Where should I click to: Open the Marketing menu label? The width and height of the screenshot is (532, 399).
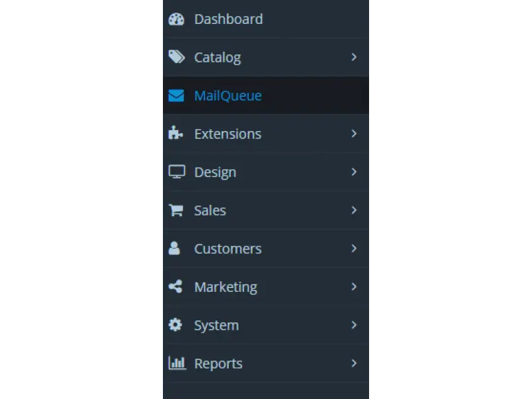pos(225,287)
